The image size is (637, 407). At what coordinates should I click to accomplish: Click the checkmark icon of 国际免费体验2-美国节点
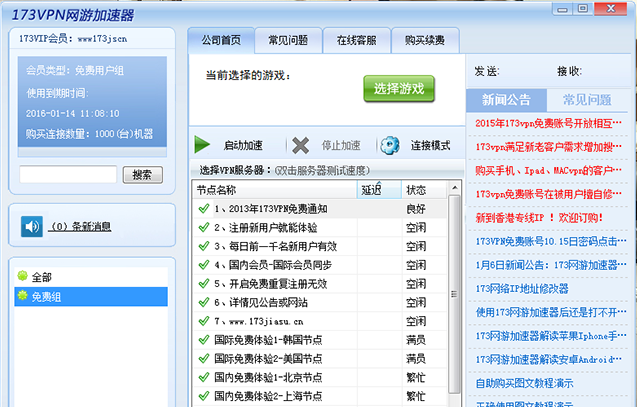(x=204, y=358)
